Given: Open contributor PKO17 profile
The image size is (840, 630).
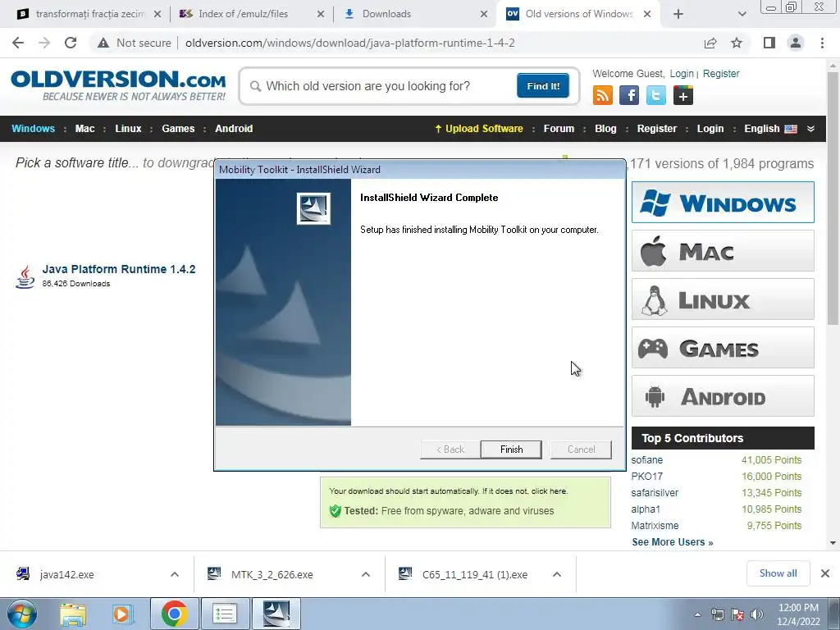Looking at the screenshot, I should 646,477.
